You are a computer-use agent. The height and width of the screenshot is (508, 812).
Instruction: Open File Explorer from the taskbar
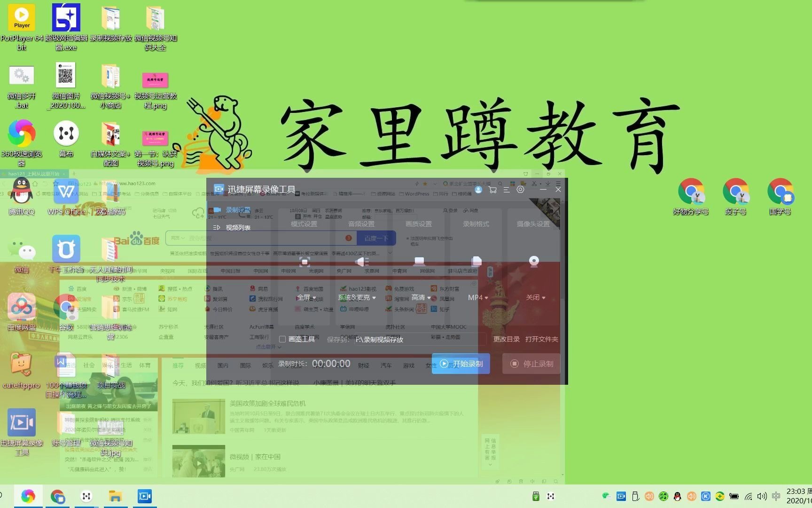click(115, 496)
